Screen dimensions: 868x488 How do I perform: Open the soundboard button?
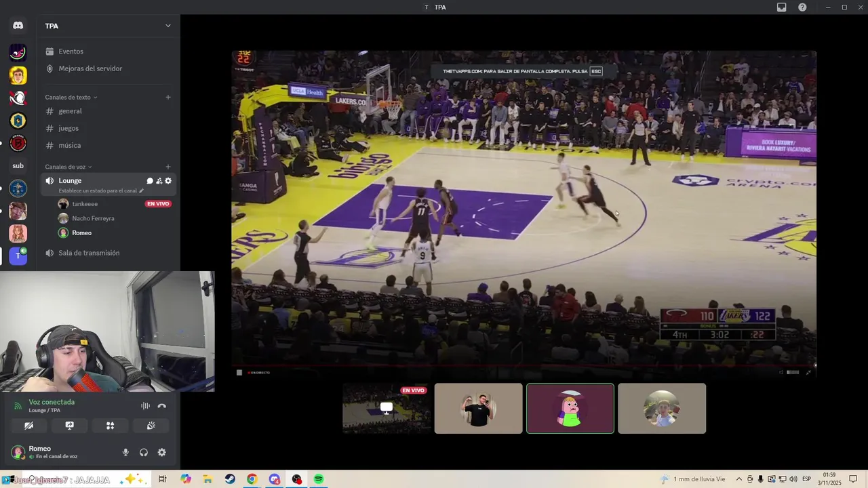[151, 426]
